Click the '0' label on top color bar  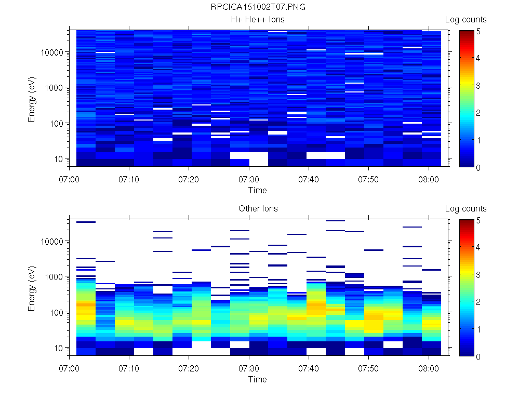(x=478, y=168)
